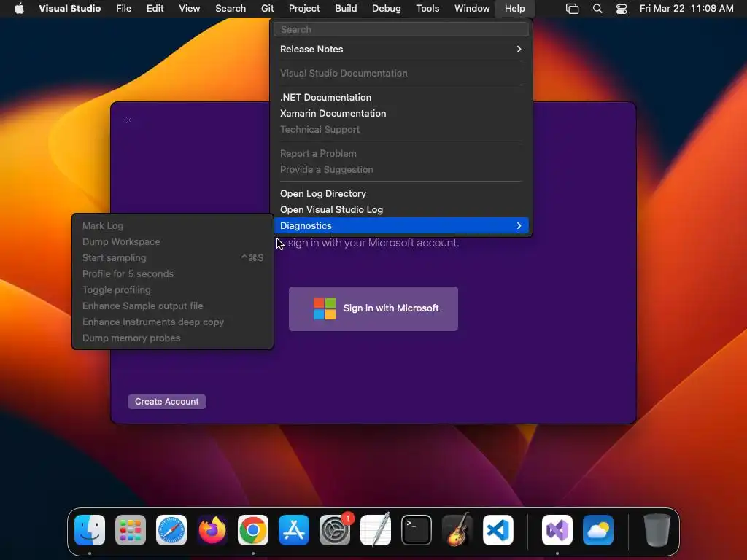The height and width of the screenshot is (560, 747).
Task: Open the Visual Studio app menu
Action: click(69, 8)
